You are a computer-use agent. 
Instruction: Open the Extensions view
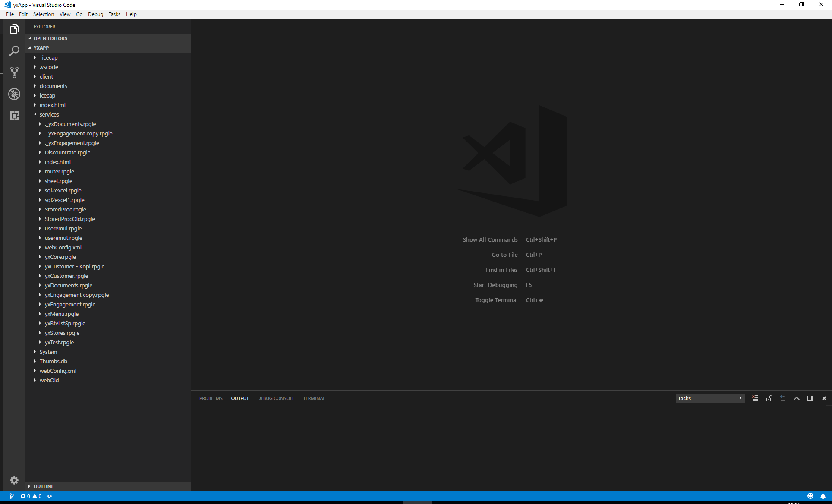(x=14, y=116)
